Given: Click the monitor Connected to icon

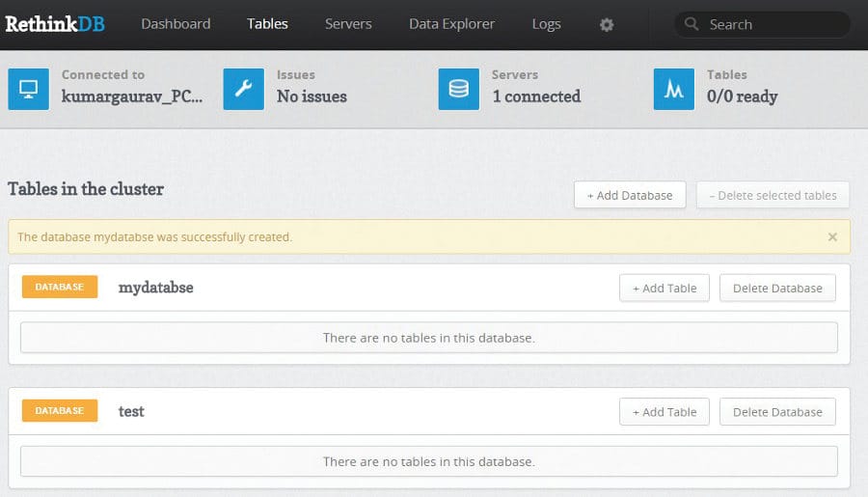Looking at the screenshot, I should [29, 89].
